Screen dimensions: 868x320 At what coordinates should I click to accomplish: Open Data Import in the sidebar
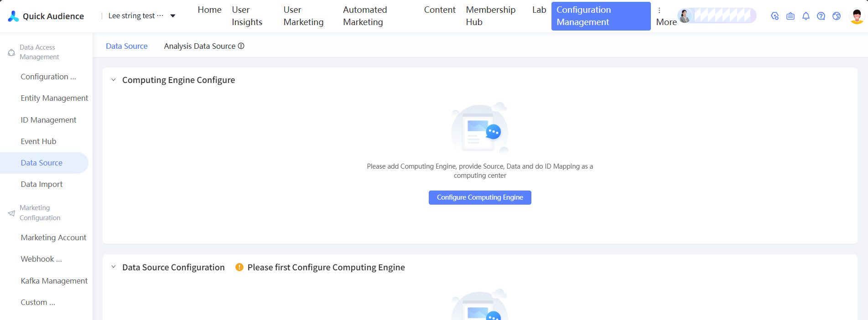tap(42, 184)
